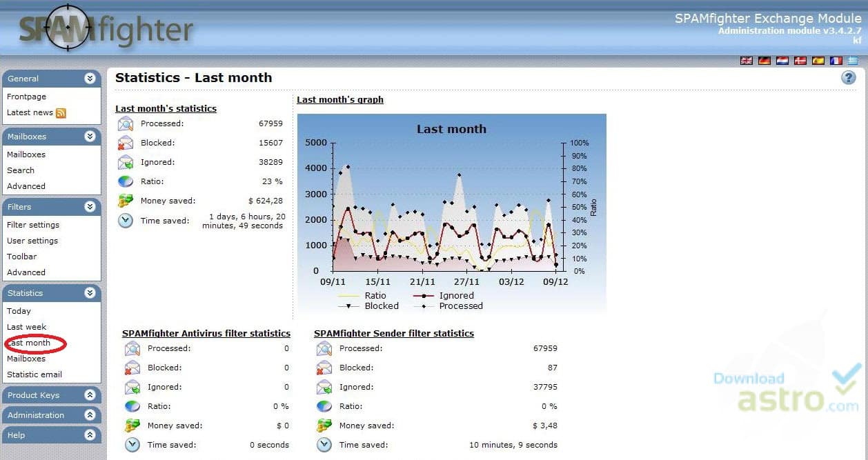Pick the French flag language

pyautogui.click(x=836, y=61)
